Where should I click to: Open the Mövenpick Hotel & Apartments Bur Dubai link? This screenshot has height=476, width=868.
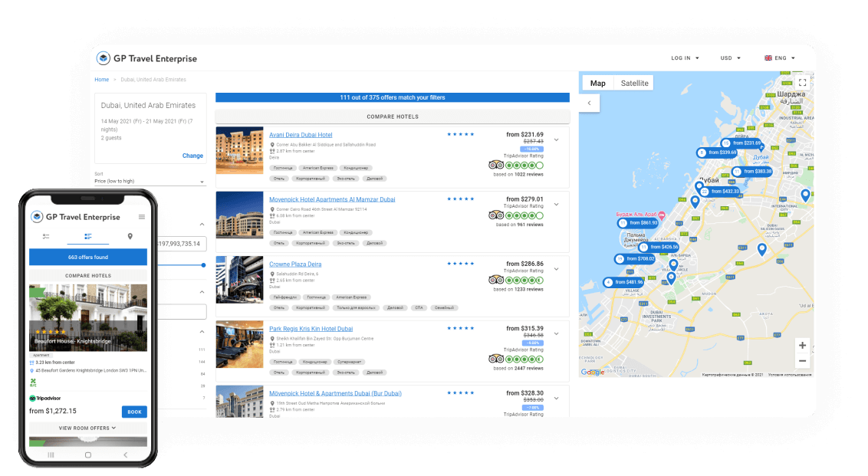pyautogui.click(x=335, y=393)
